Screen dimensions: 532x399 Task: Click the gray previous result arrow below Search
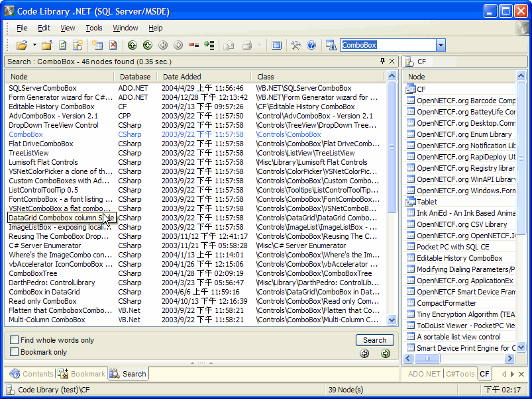tap(364, 353)
